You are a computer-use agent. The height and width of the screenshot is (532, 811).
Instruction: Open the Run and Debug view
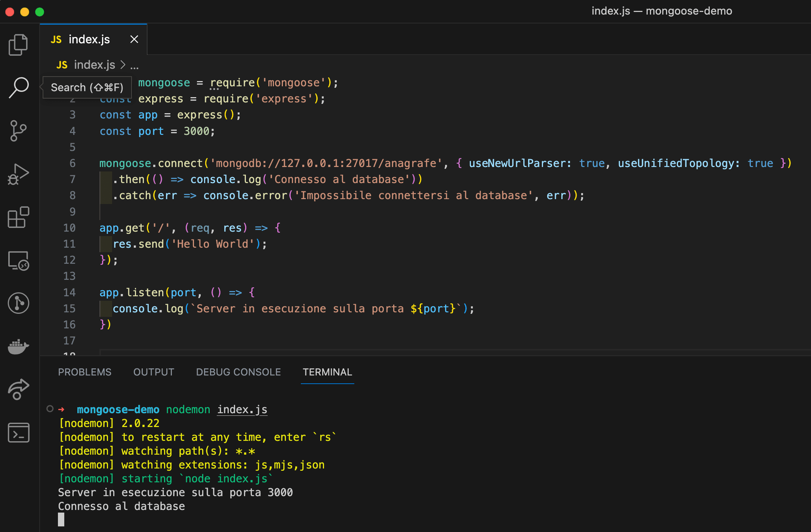18,174
